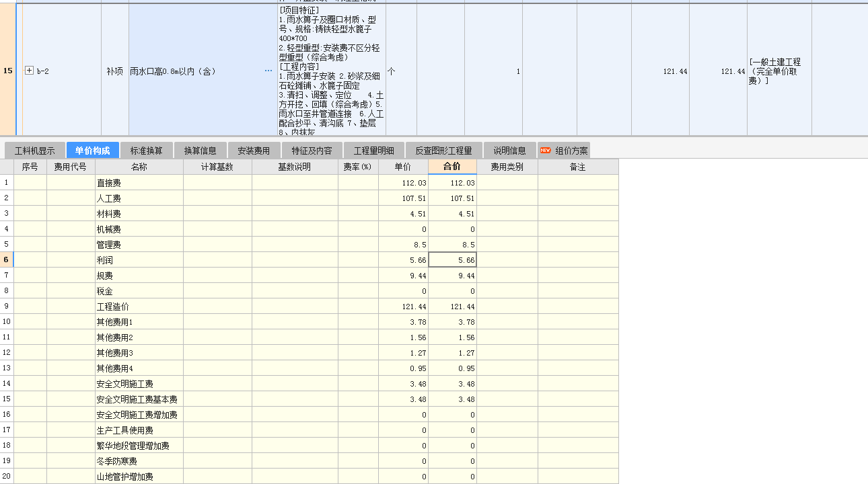Select item name 雨水口高0.8m以内（含）

tap(173, 71)
